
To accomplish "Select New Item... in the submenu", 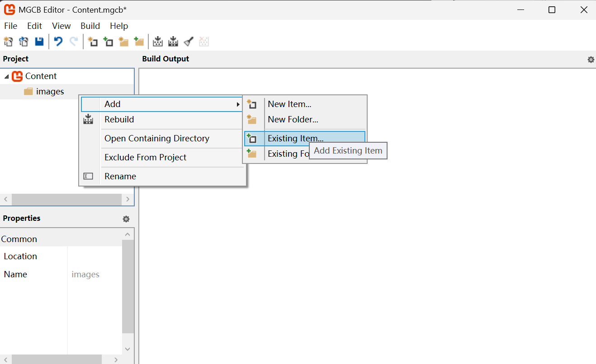I will pyautogui.click(x=304, y=104).
